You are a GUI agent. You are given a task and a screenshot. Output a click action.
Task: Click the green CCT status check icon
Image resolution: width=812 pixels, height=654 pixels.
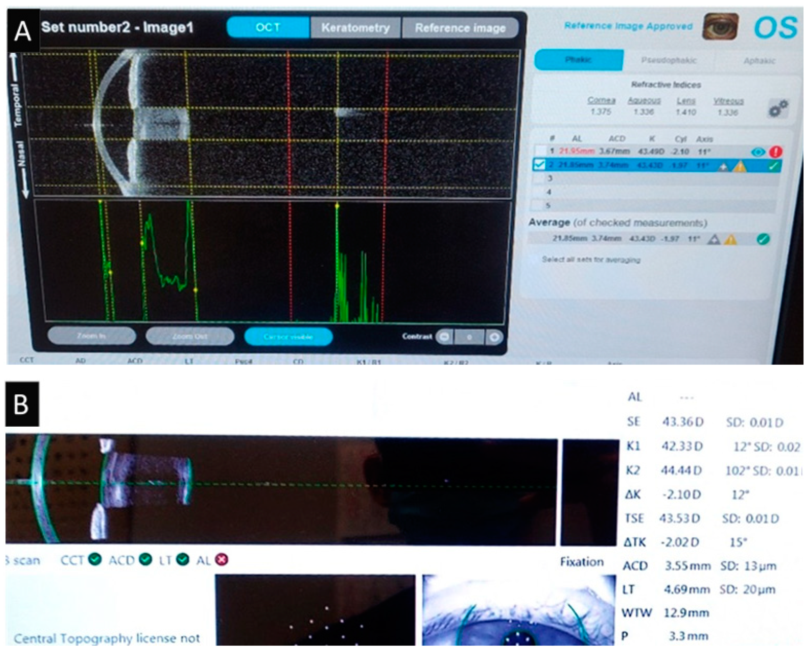coord(95,560)
